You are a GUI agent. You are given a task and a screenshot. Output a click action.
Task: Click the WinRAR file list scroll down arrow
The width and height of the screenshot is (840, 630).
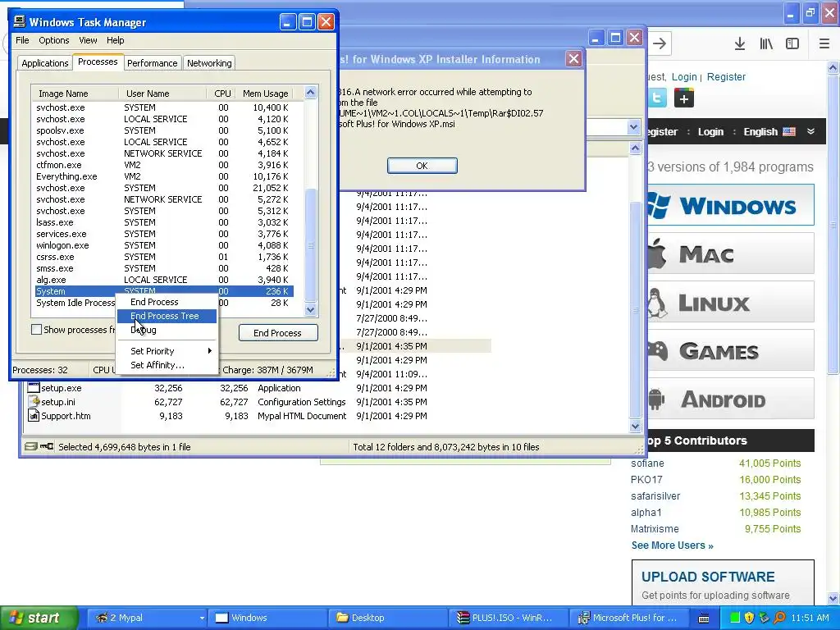point(636,427)
